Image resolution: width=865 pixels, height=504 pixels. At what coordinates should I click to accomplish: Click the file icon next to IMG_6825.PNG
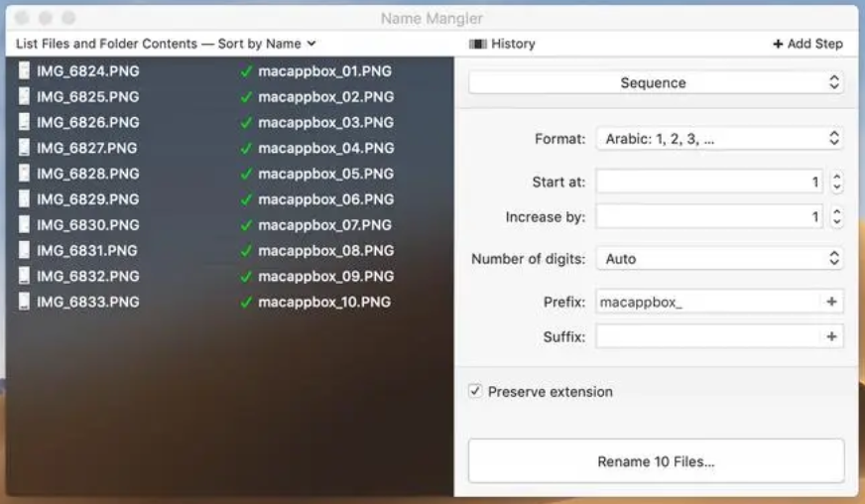pos(24,96)
